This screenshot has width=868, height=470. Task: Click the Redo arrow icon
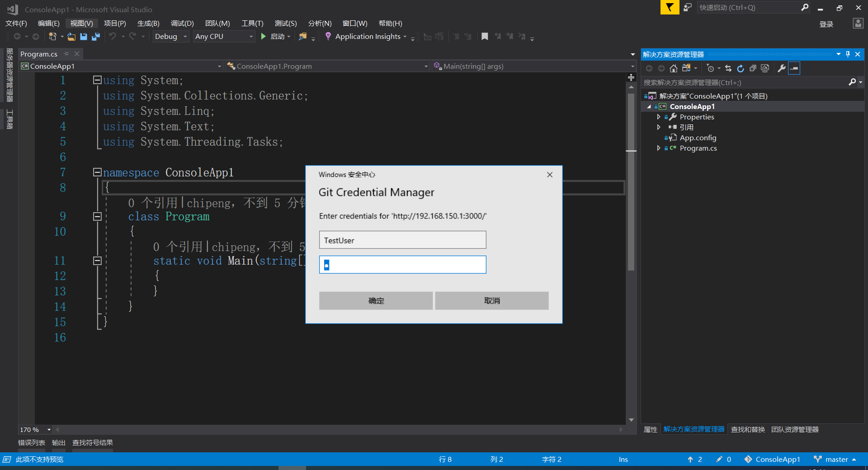click(x=132, y=36)
